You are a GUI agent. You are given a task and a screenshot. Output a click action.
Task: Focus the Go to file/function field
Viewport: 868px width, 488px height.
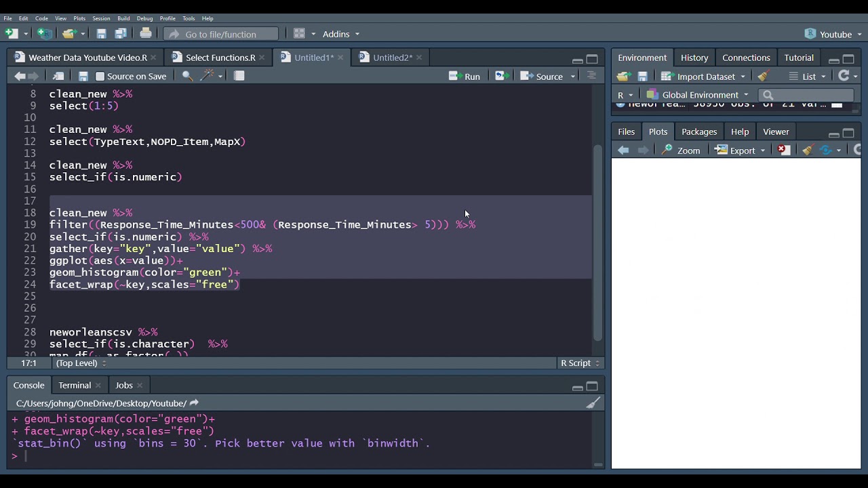click(x=221, y=34)
